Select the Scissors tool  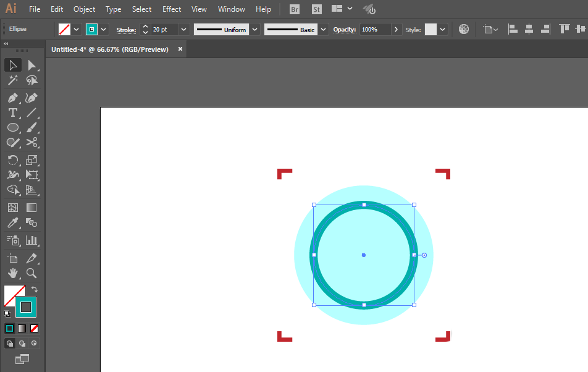coord(31,143)
